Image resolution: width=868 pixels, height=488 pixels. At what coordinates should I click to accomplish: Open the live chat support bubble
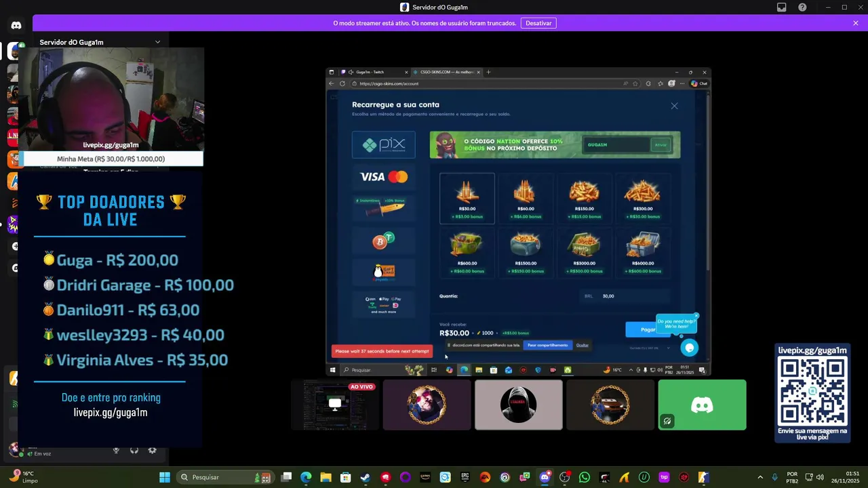689,348
